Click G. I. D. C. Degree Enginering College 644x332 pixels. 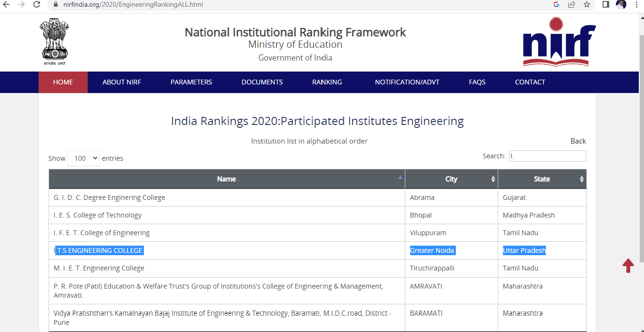click(110, 197)
